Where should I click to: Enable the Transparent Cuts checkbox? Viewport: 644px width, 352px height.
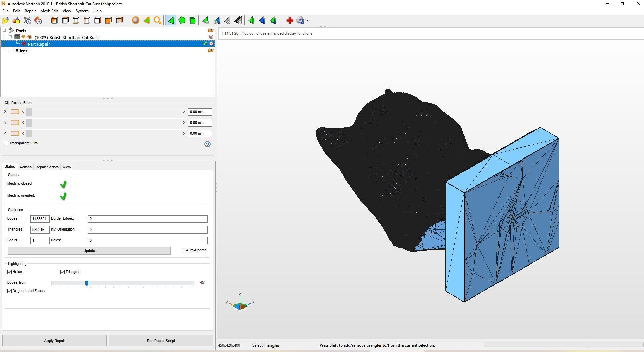pos(6,143)
